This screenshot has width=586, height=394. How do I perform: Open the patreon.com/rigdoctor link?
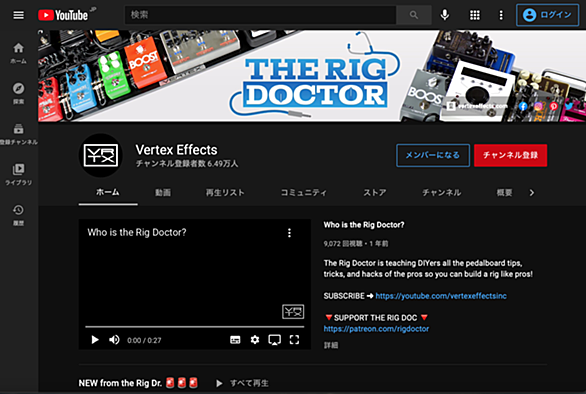pyautogui.click(x=376, y=329)
